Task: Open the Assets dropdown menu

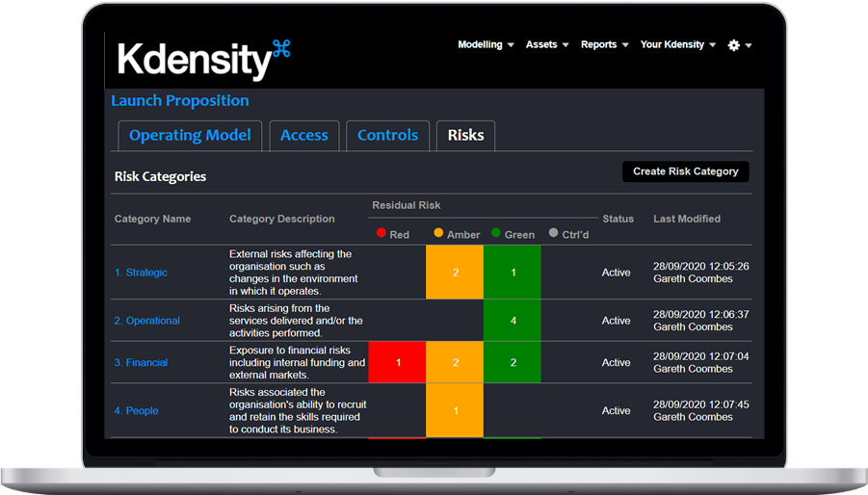Action: [x=547, y=45]
